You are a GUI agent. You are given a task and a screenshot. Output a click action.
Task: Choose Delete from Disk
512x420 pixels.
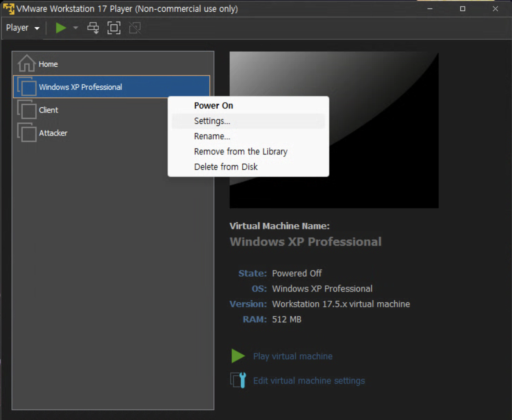(x=248, y=167)
